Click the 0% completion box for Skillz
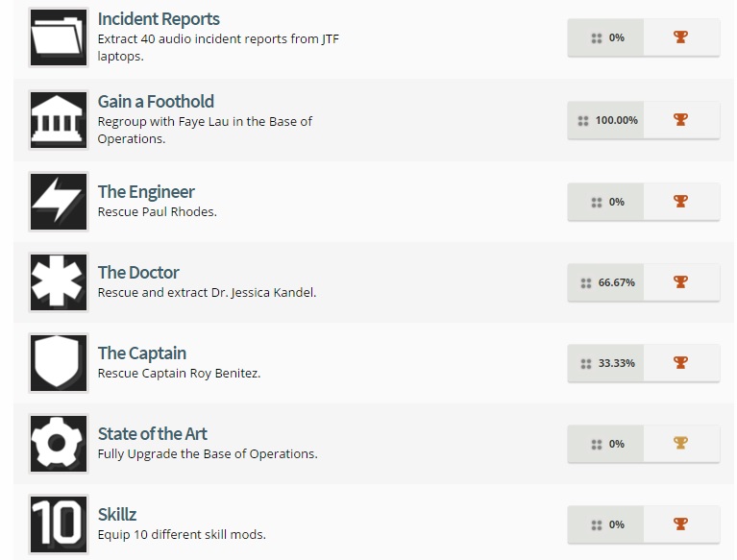The width and height of the screenshot is (737, 560). (x=606, y=524)
